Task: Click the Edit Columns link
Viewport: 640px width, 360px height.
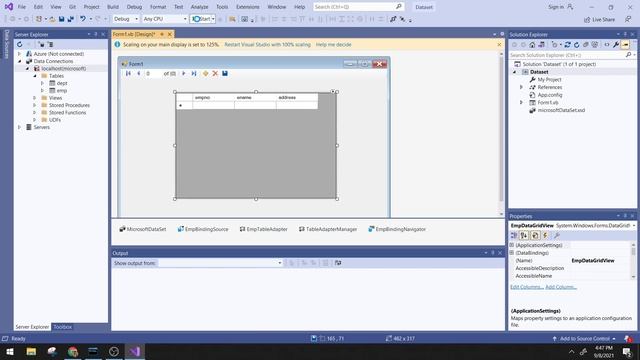Action: click(x=527, y=287)
